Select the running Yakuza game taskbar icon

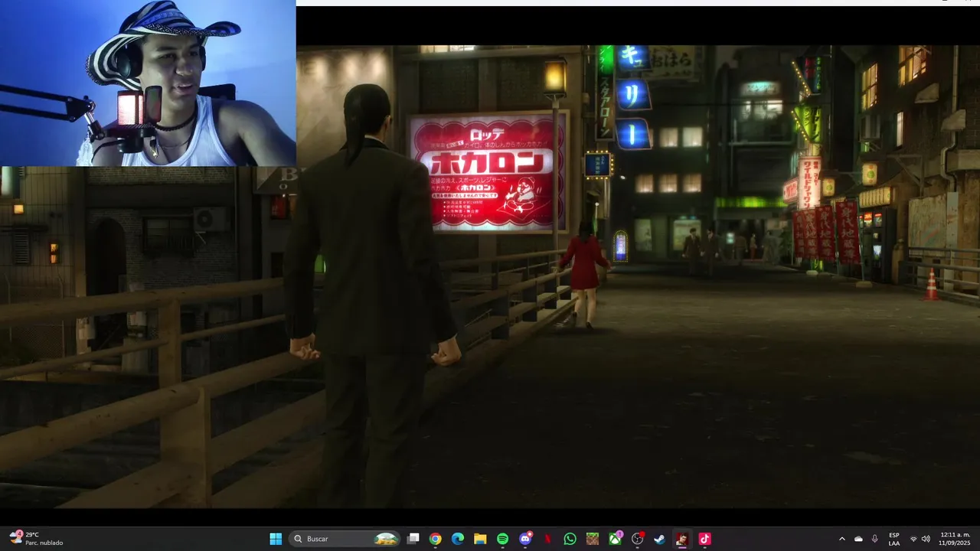681,539
